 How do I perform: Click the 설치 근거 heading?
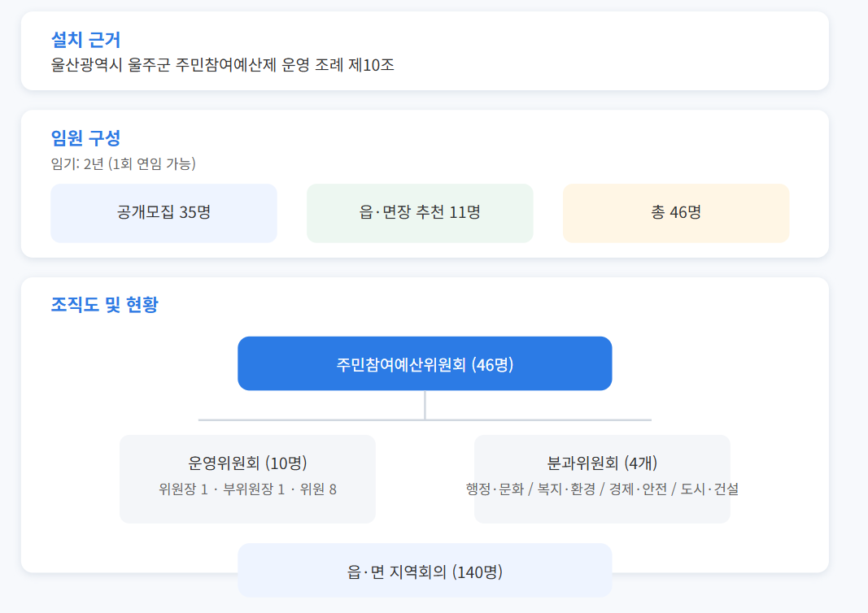85,40
